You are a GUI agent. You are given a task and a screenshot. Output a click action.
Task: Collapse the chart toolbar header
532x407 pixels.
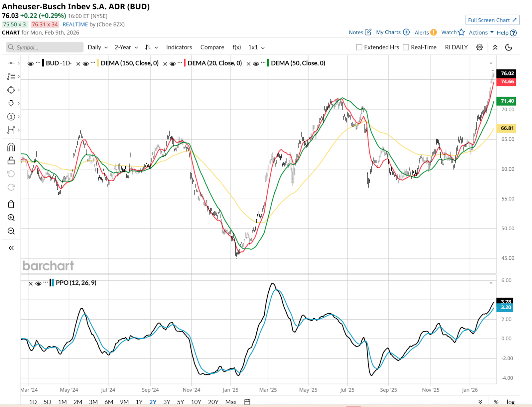coord(495,47)
